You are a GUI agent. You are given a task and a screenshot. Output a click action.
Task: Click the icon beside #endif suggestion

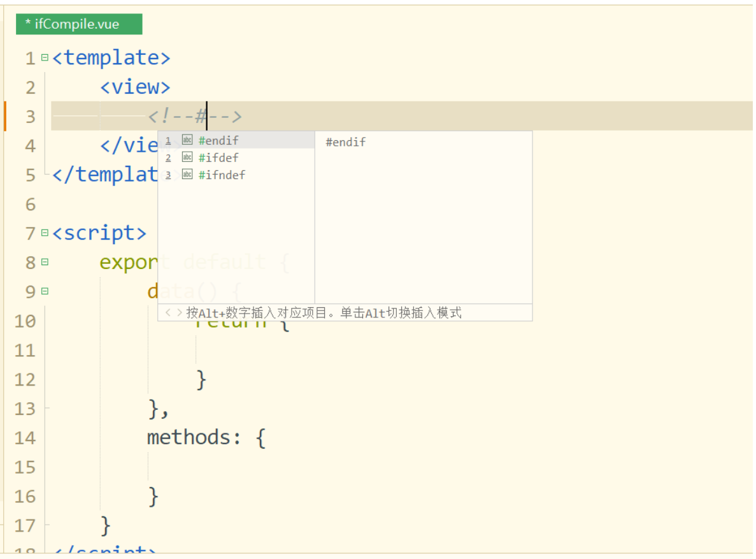[x=187, y=140]
